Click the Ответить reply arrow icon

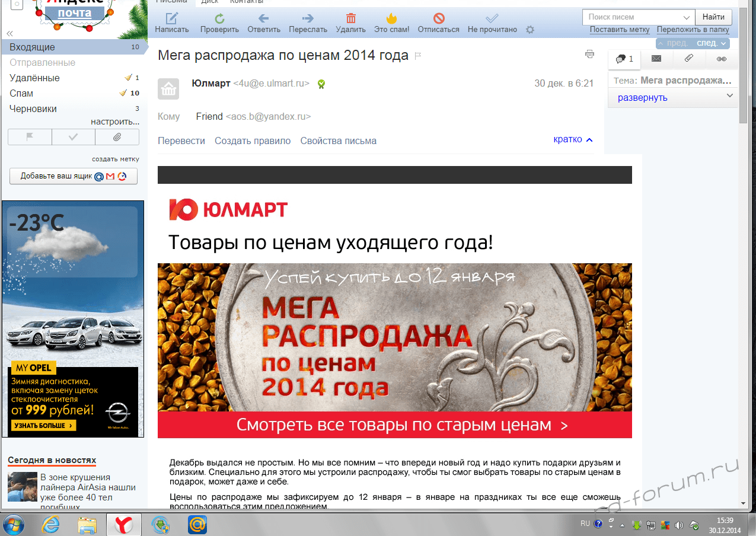click(264, 18)
